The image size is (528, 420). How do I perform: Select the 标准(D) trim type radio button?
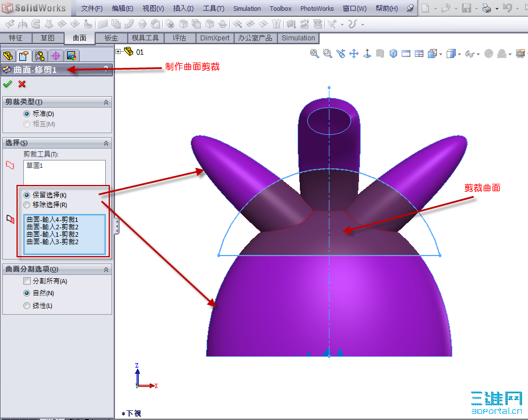click(x=27, y=114)
